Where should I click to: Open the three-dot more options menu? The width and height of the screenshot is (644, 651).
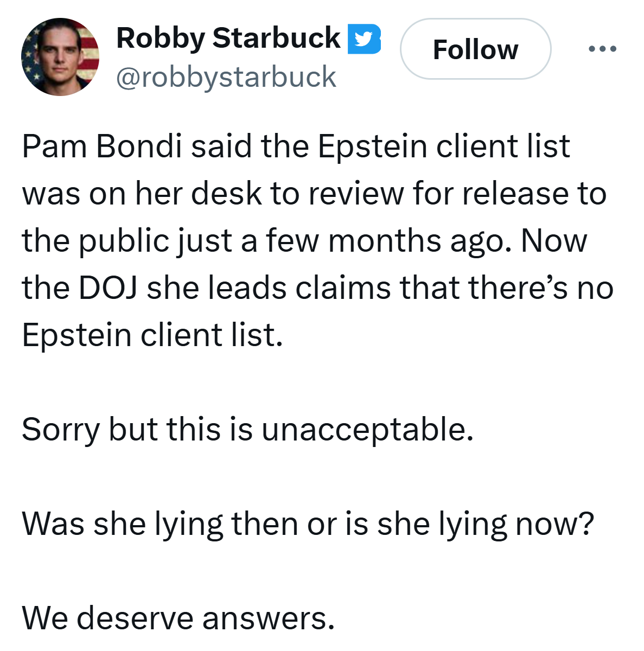click(x=602, y=49)
